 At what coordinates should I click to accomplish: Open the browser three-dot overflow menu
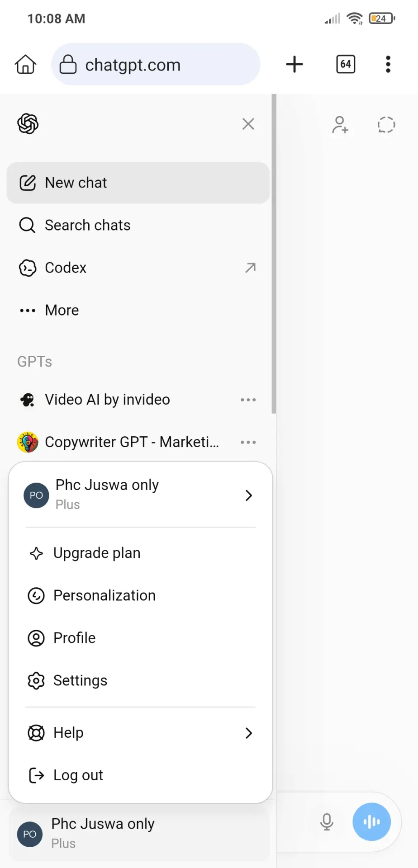(388, 64)
